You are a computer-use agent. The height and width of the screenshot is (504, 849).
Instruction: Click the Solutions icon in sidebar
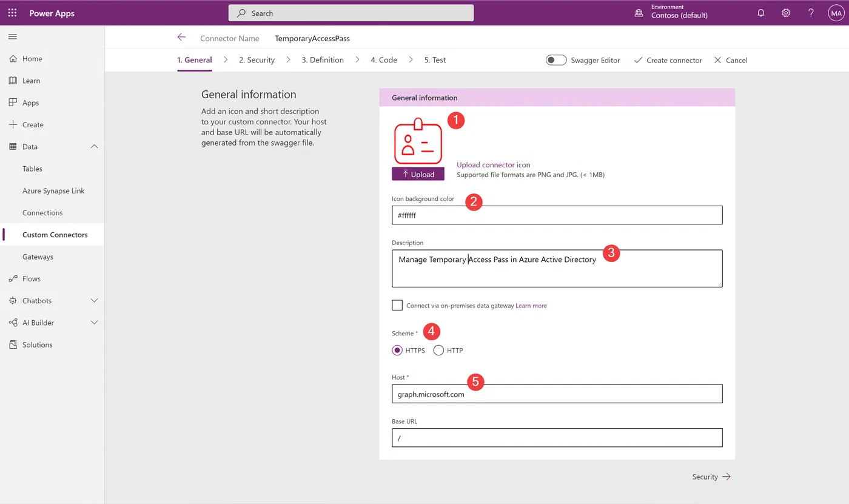tap(13, 344)
